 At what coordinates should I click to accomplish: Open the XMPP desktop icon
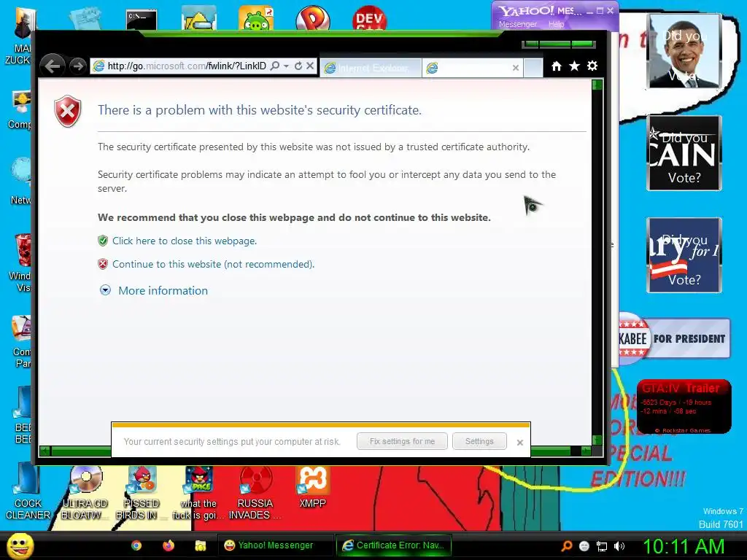tap(312, 486)
